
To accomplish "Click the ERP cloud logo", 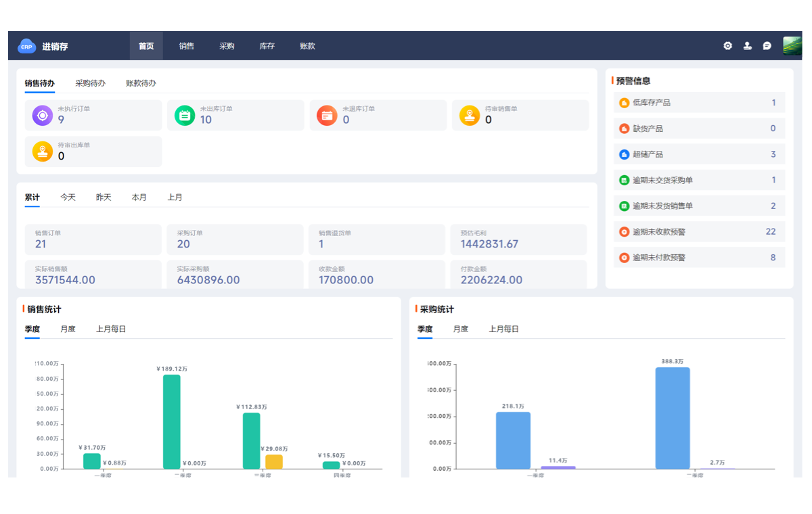I will [26, 46].
